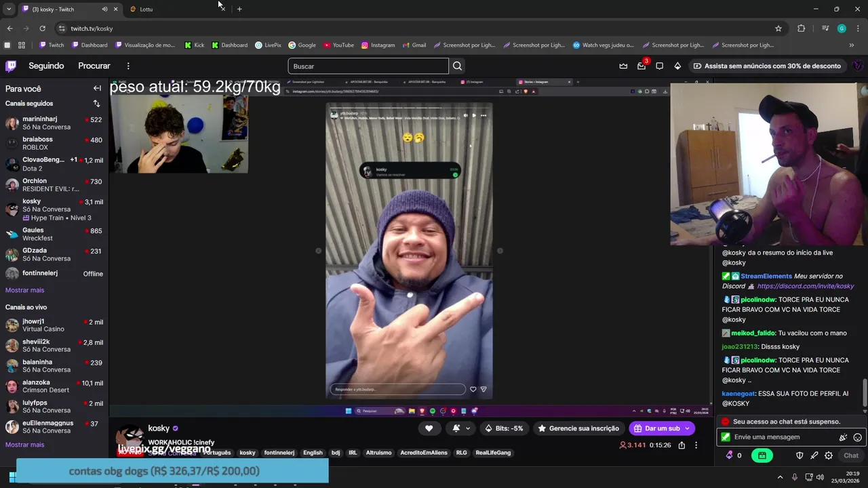Image resolution: width=868 pixels, height=488 pixels.
Task: Toggle the notification bell for kosky
Action: [x=456, y=428]
